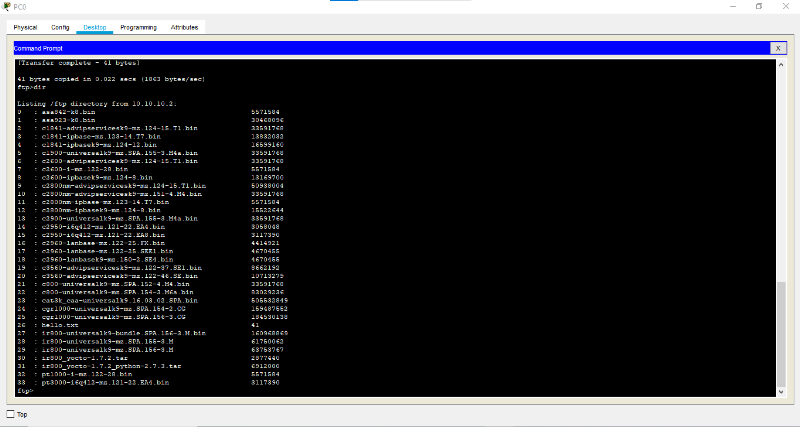Select the Desktop tab
Screen dimensions: 800x427
coord(95,27)
